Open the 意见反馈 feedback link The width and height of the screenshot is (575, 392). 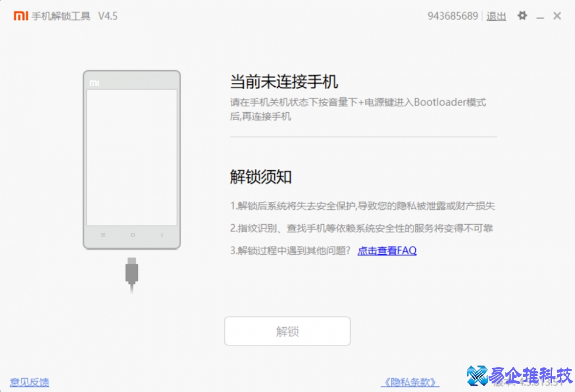(29, 382)
